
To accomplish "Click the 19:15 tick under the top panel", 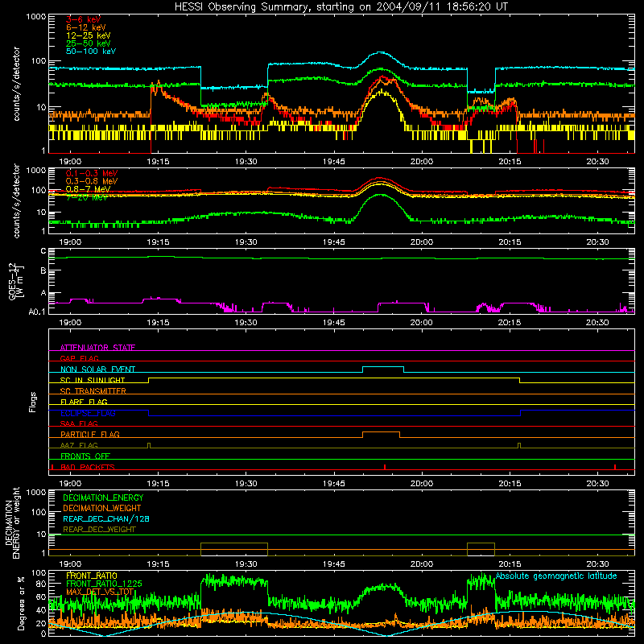I will 158,162.
